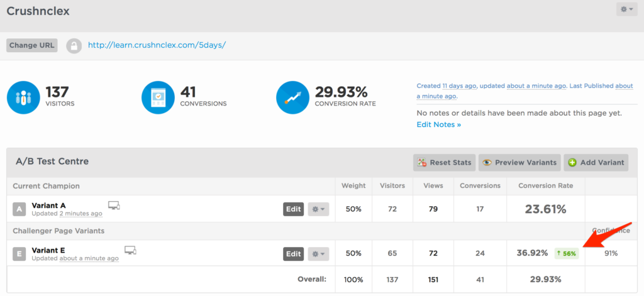Click the Change URL button
Viewport: 644px width, 296px height.
32,45
